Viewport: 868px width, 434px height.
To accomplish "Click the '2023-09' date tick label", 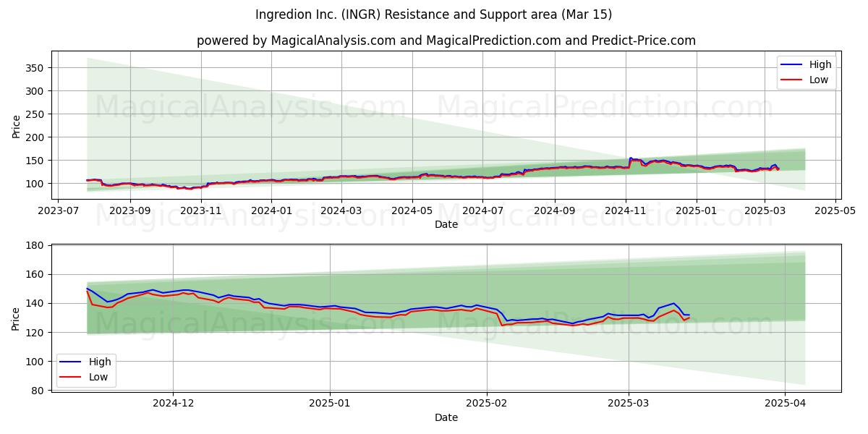I will pos(129,211).
